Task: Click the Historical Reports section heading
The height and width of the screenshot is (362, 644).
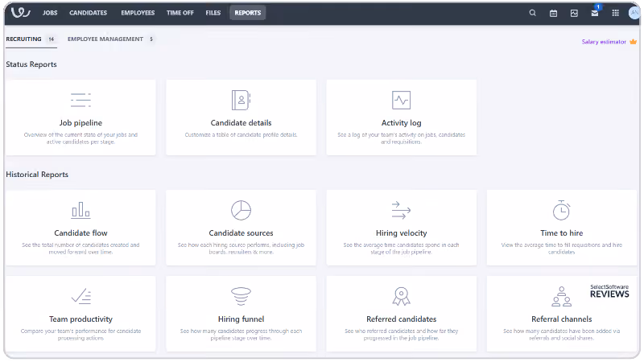Action: click(x=37, y=174)
